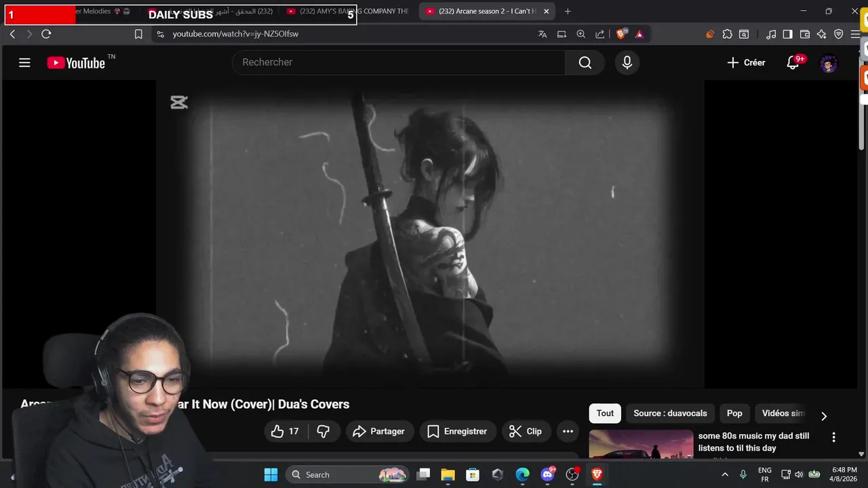Open Brave Rewards triangle icon
The image size is (868, 488).
click(639, 34)
